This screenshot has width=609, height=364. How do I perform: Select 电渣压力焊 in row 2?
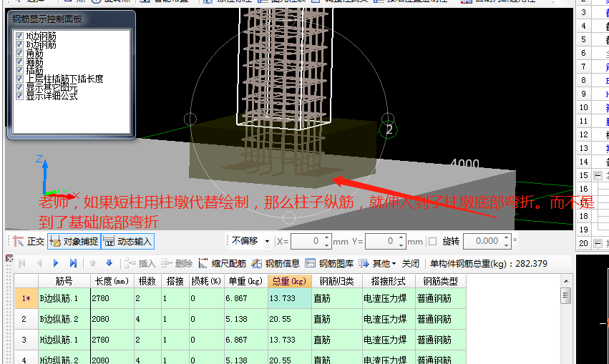point(389,319)
